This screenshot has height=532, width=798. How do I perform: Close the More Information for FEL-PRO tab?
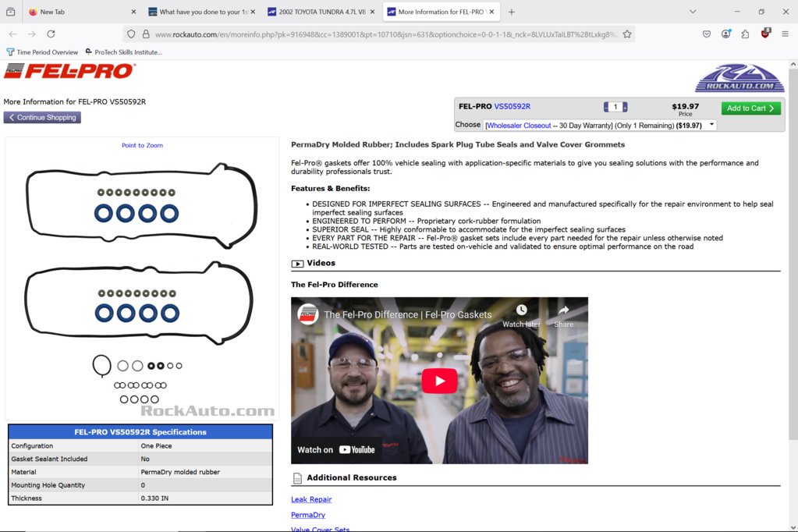pyautogui.click(x=491, y=12)
